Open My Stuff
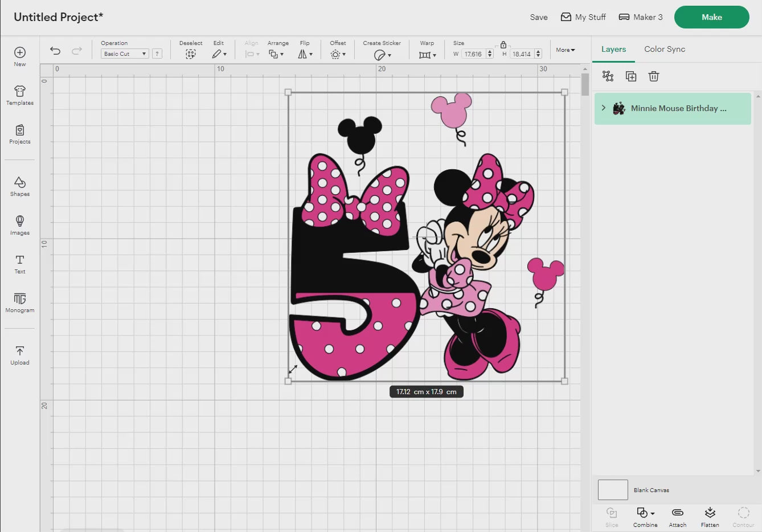 point(583,17)
